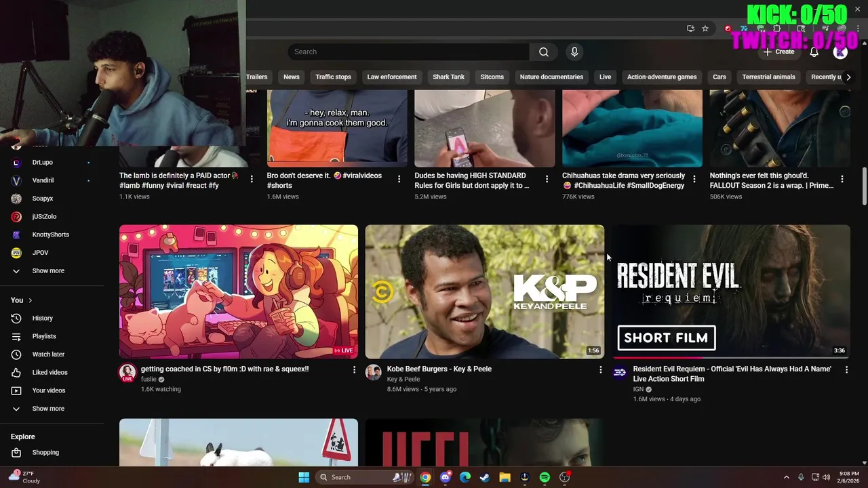Open the fuslie channel avatar
Screen dimensions: 868x488
127,372
